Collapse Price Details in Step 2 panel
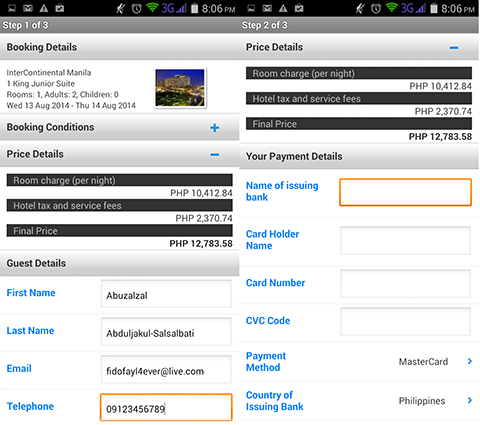Viewport: 480px width, 425px height. 454,48
